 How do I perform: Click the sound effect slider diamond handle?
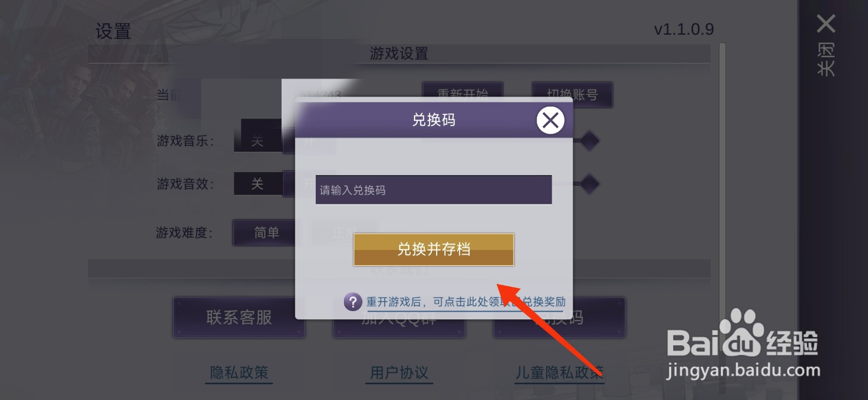click(589, 184)
